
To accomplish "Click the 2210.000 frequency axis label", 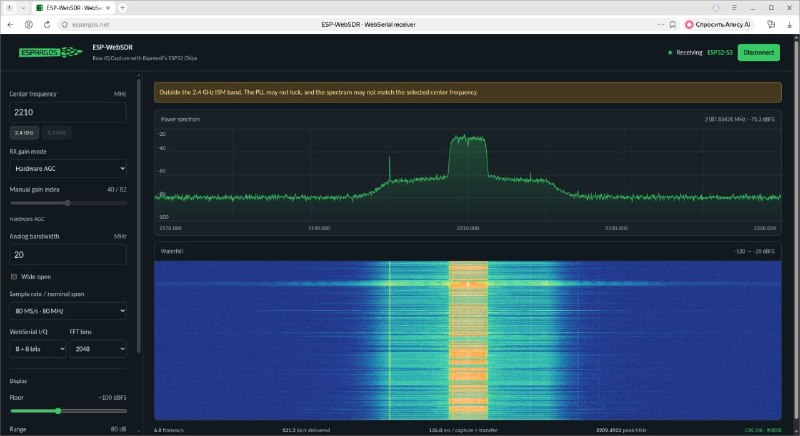I will (x=467, y=228).
